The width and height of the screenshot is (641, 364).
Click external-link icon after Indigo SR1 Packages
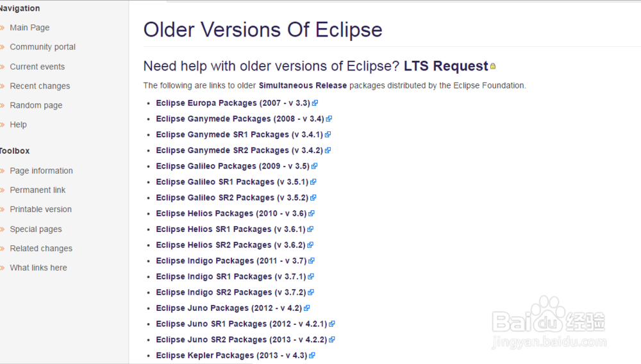point(311,277)
